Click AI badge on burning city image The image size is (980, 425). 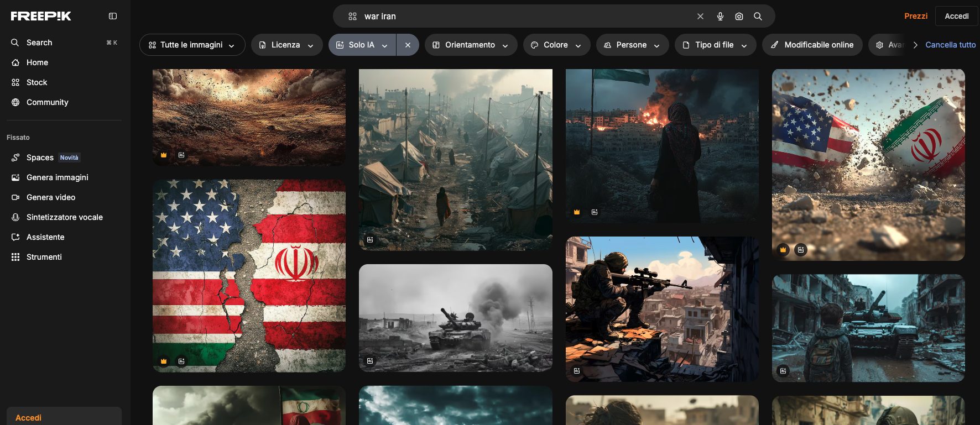pos(595,212)
